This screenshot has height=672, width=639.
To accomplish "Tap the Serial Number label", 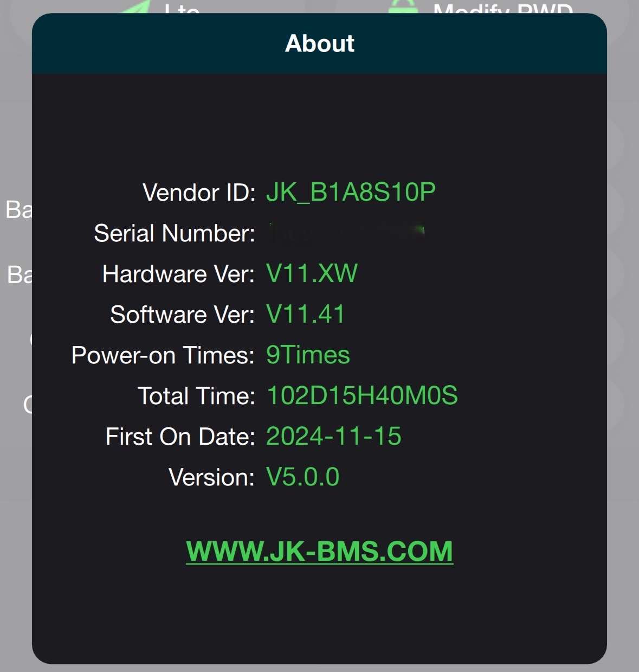I will tap(174, 233).
